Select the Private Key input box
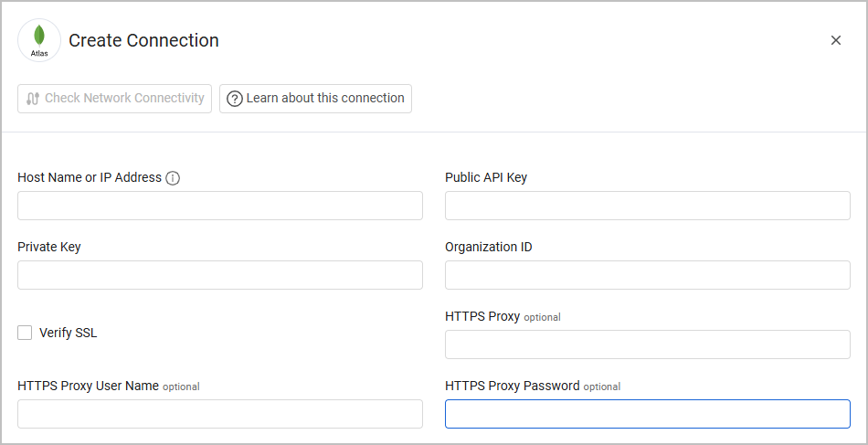The width and height of the screenshot is (868, 445). (220, 275)
